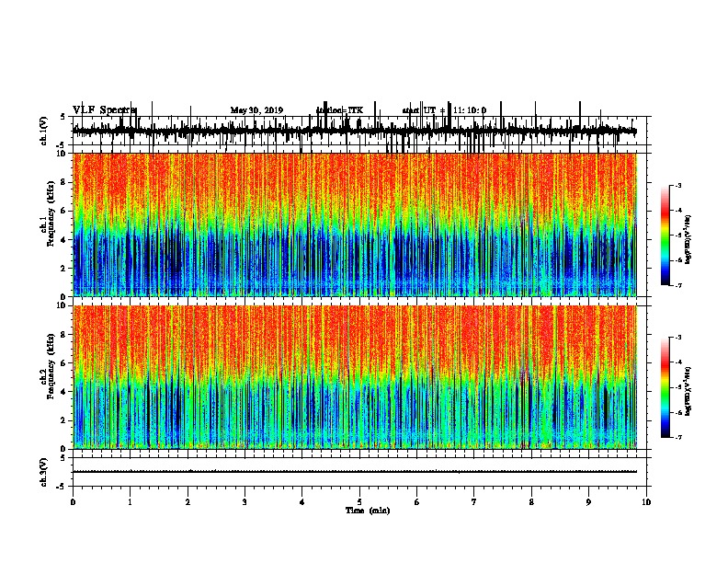
Task: Click the time axis tick label 9
Action: click(589, 502)
